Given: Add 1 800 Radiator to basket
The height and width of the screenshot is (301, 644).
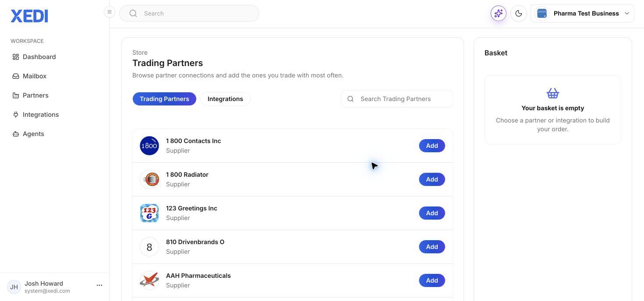Looking at the screenshot, I should point(432,179).
